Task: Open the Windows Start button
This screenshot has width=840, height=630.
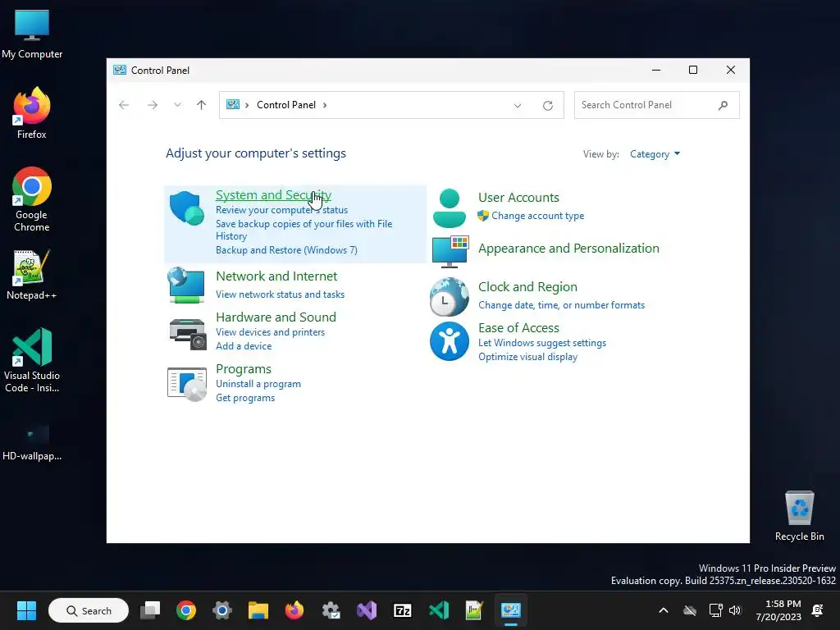Action: pos(26,610)
